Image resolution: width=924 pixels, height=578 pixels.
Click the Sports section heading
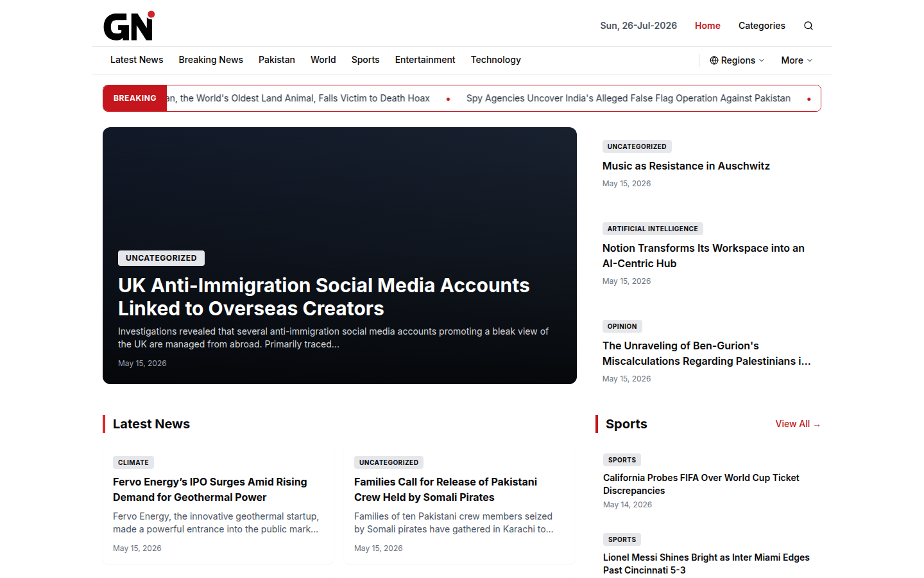626,424
